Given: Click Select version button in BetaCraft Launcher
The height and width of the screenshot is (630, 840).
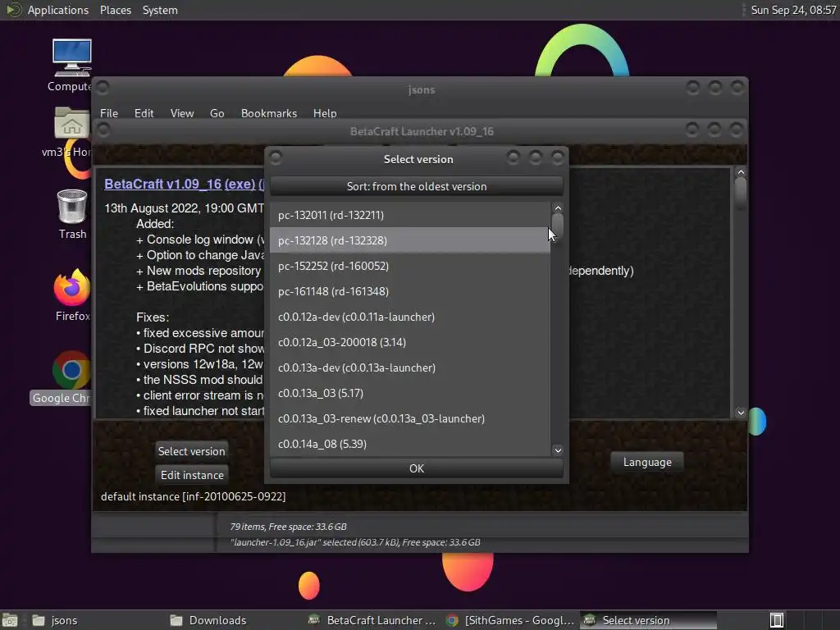Looking at the screenshot, I should (191, 451).
